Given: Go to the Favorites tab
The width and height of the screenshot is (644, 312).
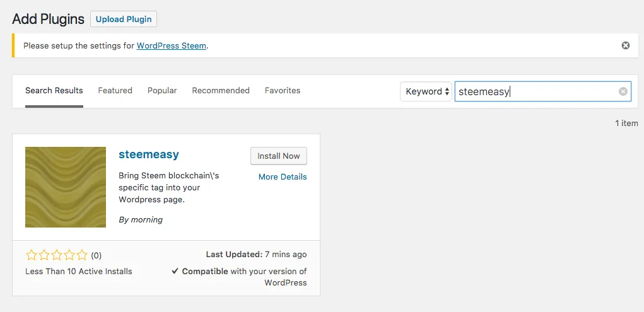Looking at the screenshot, I should [x=283, y=91].
